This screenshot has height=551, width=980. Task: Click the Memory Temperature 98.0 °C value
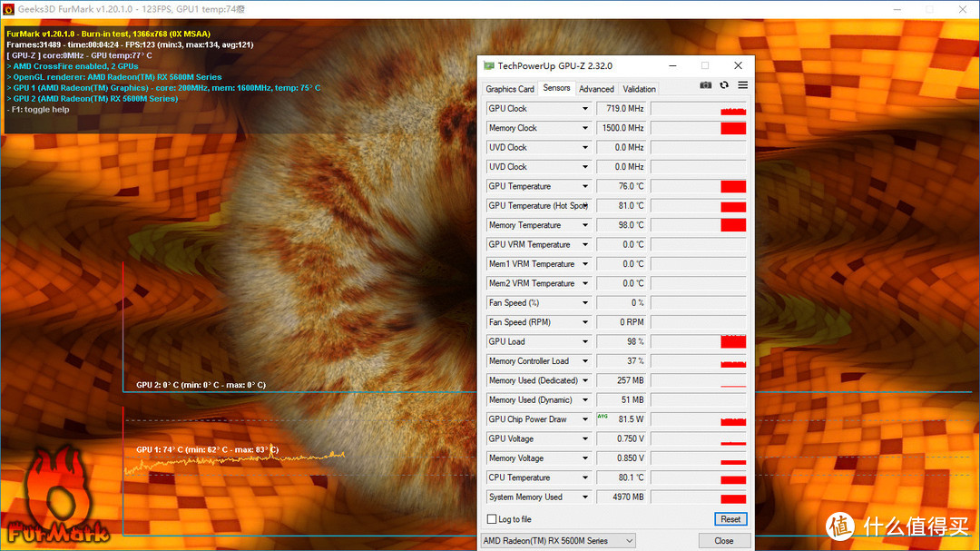point(622,225)
